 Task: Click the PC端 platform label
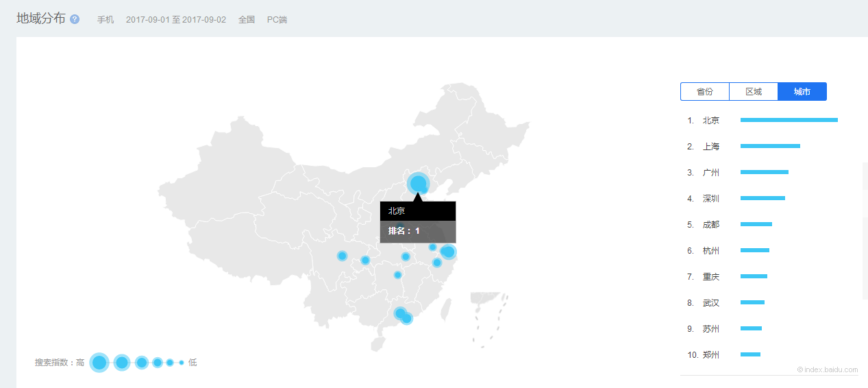click(277, 20)
